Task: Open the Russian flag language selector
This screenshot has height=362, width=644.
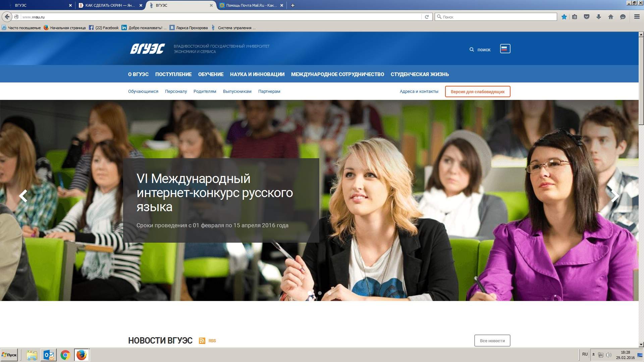Action: [505, 49]
